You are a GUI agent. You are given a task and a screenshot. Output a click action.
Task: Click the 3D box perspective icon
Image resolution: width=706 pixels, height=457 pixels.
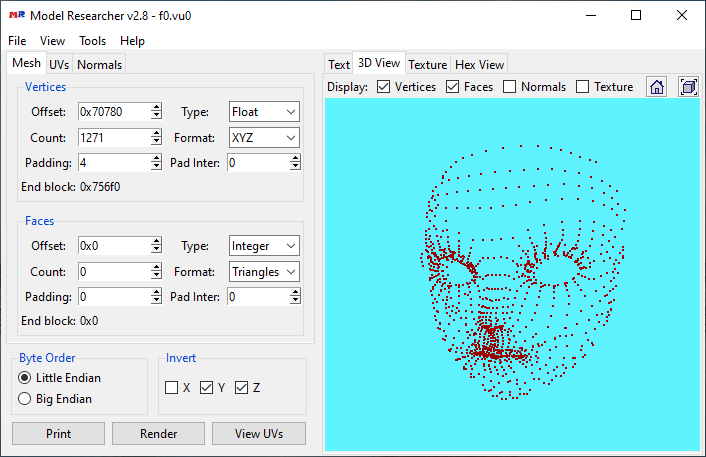(x=688, y=87)
